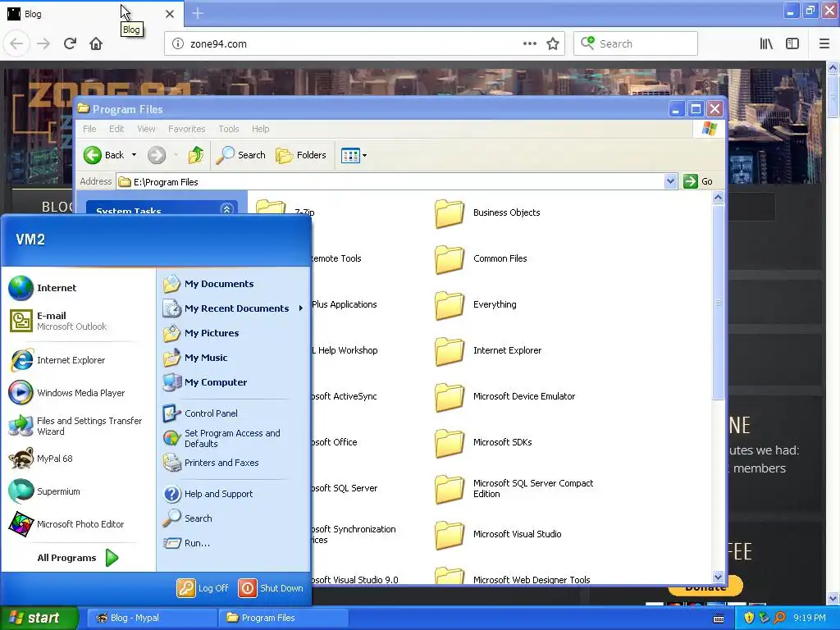Toggle the Folders pane
The width and height of the screenshot is (840, 630).
[x=301, y=155]
